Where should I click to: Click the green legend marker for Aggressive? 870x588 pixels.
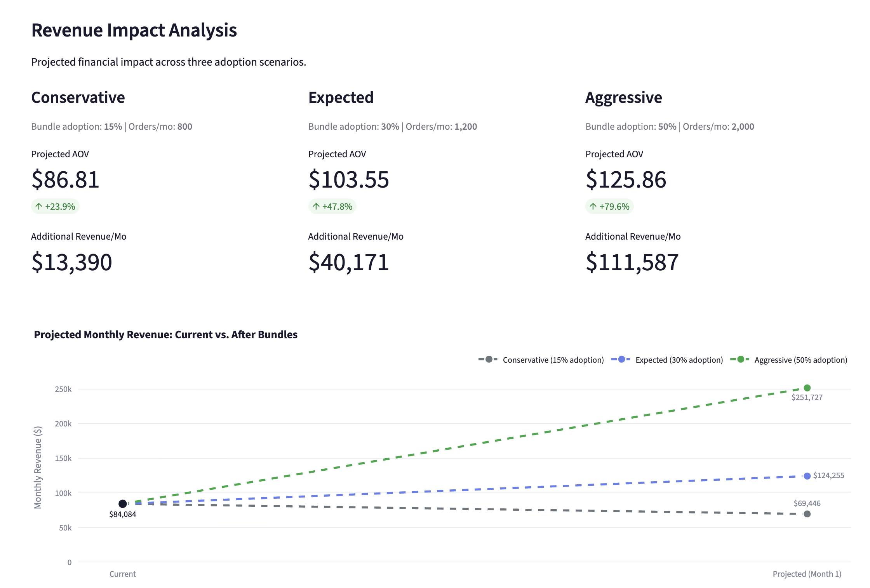tap(740, 359)
